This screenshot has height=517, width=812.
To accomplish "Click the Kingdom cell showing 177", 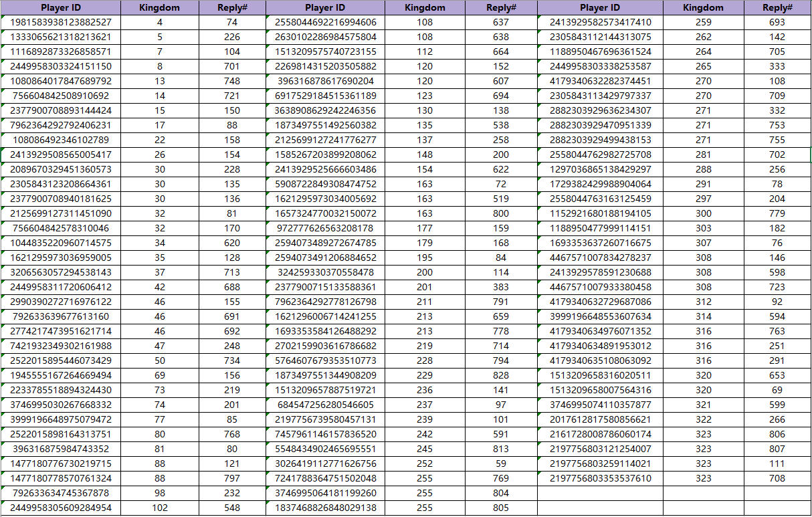I will [x=425, y=229].
